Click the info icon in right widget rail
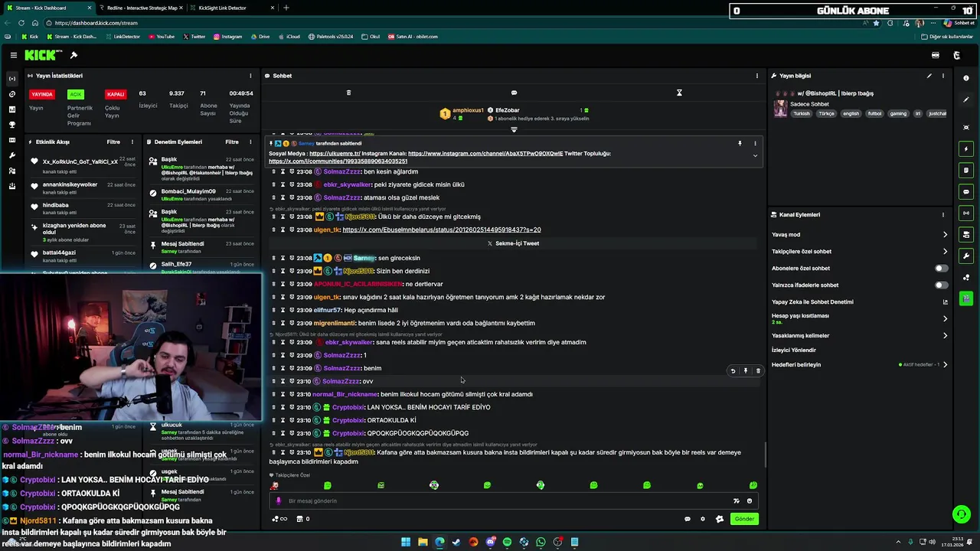 tap(966, 78)
